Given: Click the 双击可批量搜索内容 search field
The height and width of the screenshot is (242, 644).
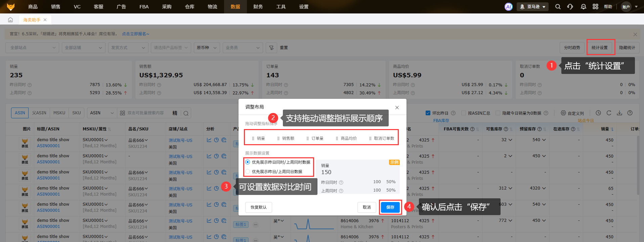Looking at the screenshot, I should coord(145,113).
